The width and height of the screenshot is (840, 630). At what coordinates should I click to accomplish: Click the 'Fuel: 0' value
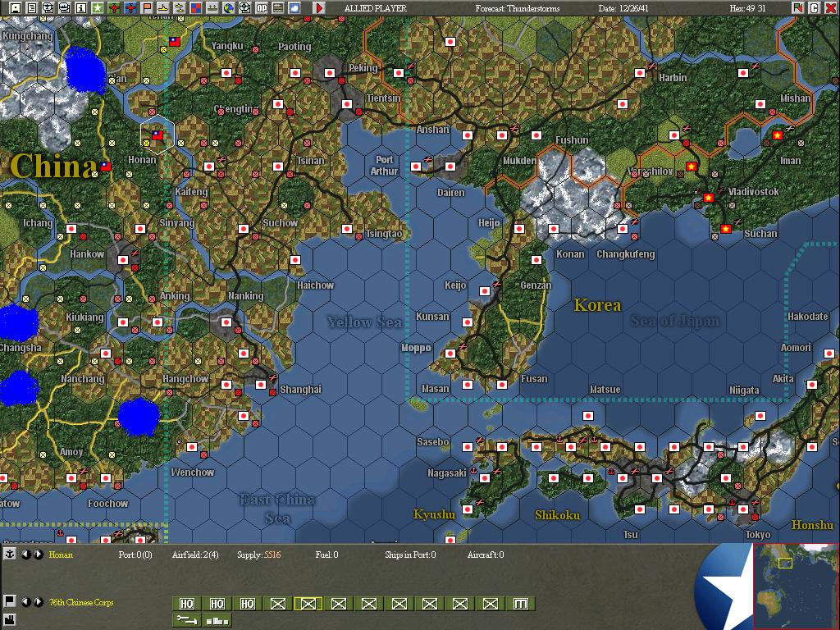point(326,555)
